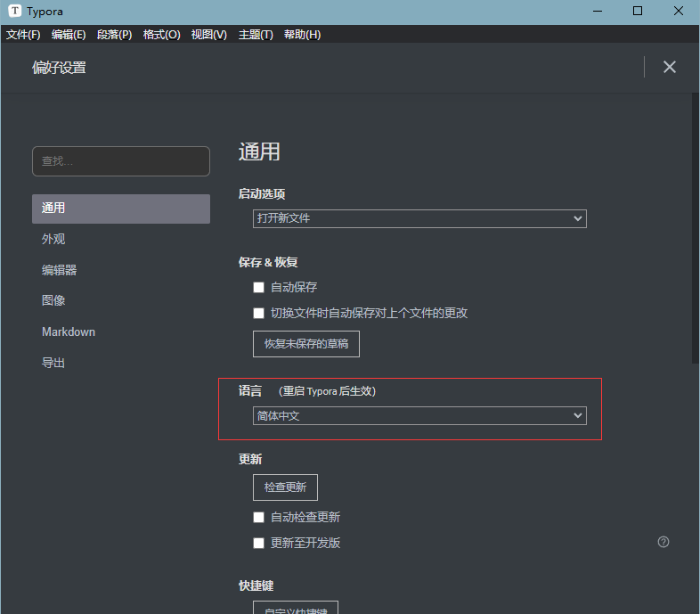700x614 pixels.
Task: Click the 保存 & 恢复 section heading
Action: point(268,262)
